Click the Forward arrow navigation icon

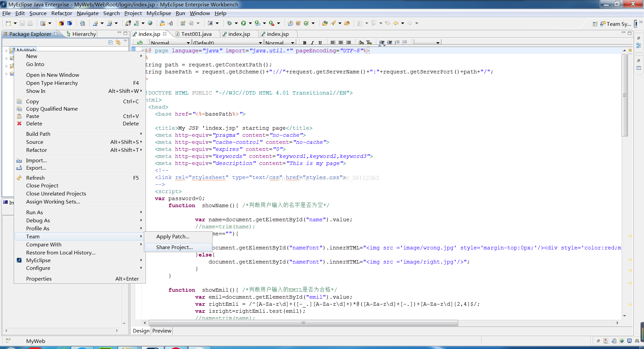tap(410, 23)
